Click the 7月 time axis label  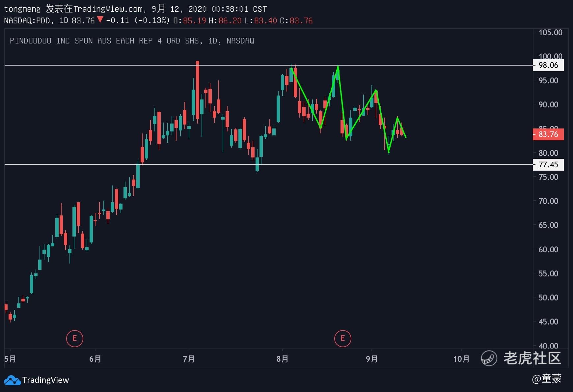pos(189,359)
